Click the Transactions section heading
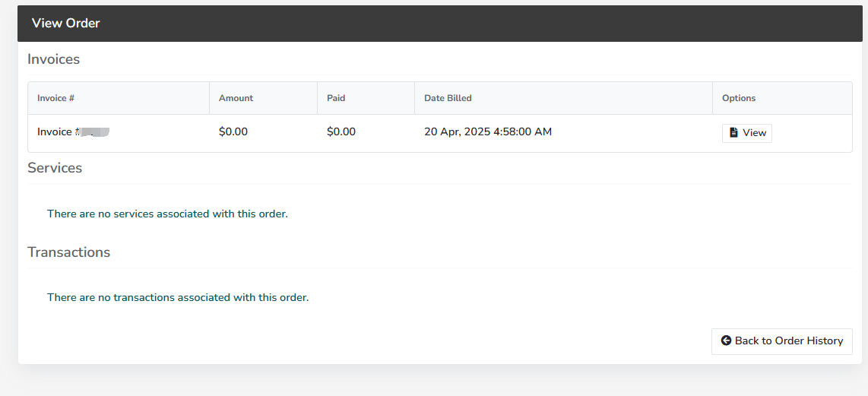This screenshot has width=868, height=396. click(68, 252)
